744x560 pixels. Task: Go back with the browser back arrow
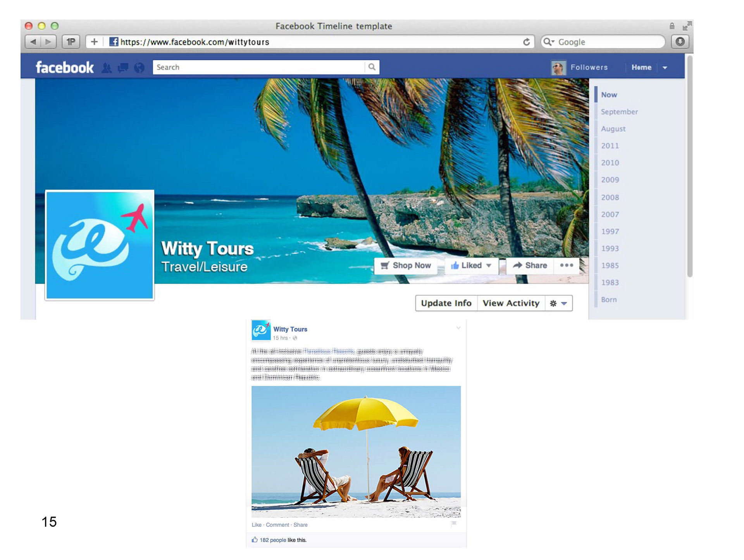coord(33,42)
